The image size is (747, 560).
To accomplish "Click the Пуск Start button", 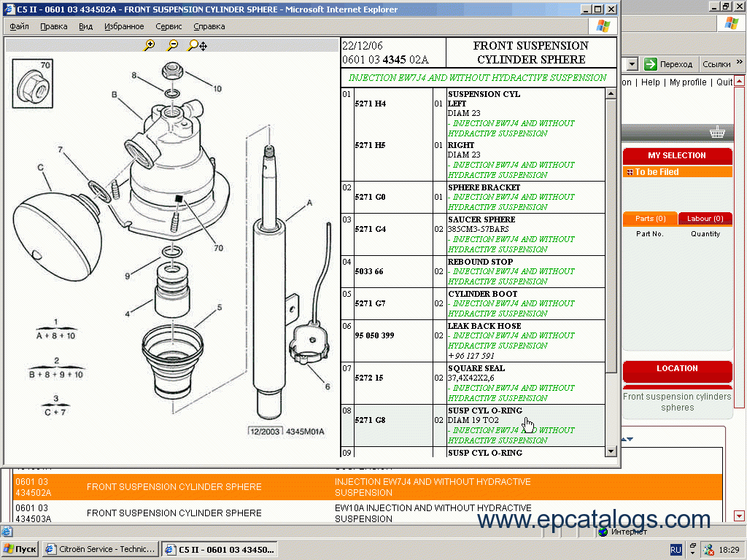I will [x=20, y=549].
